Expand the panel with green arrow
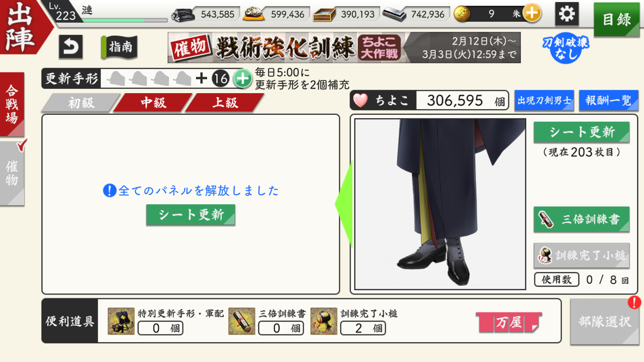Screen dimensions: 644x362 pos(344,205)
